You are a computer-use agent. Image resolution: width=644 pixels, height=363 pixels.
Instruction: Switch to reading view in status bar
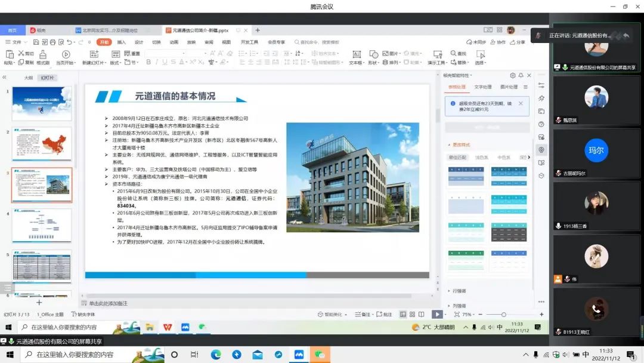tap(422, 314)
